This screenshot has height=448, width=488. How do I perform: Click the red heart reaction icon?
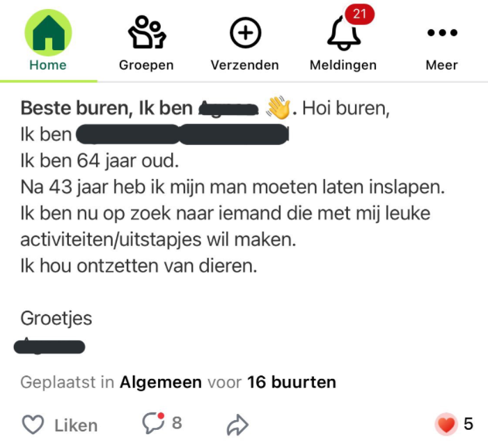pyautogui.click(x=446, y=424)
